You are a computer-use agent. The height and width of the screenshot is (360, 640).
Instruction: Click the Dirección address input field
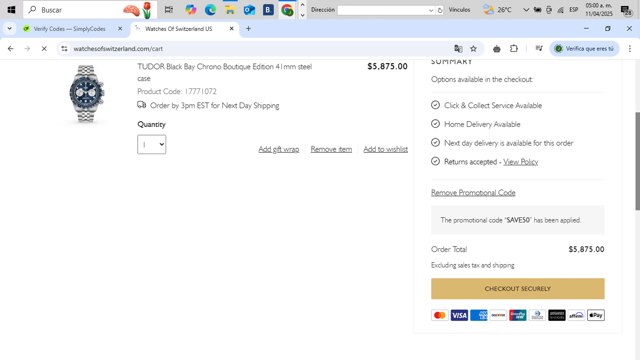click(x=383, y=10)
